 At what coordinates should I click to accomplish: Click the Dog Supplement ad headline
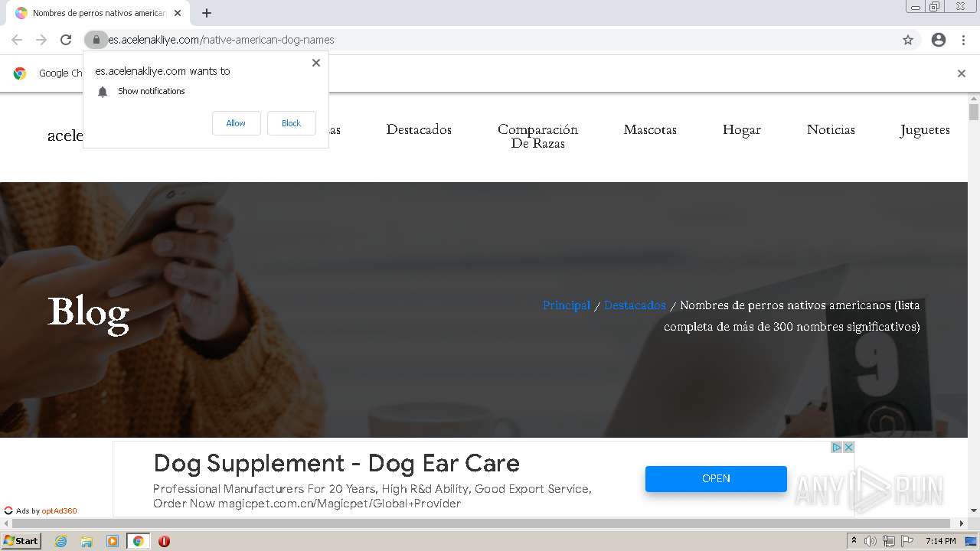click(x=336, y=463)
